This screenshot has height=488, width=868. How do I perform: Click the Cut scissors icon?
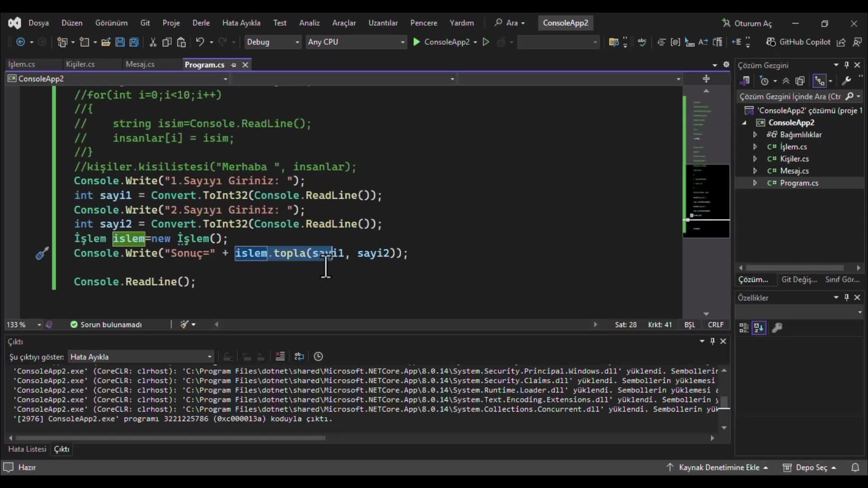click(x=153, y=42)
